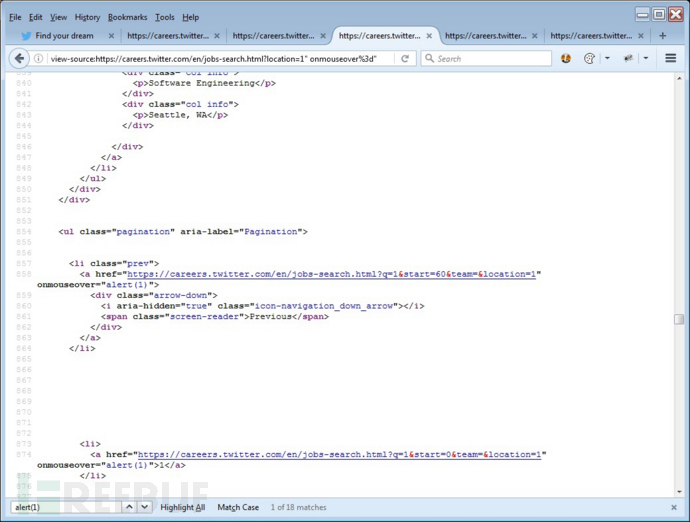The image size is (690, 522).
Task: Open a new tab with plus button
Action: pos(662,36)
